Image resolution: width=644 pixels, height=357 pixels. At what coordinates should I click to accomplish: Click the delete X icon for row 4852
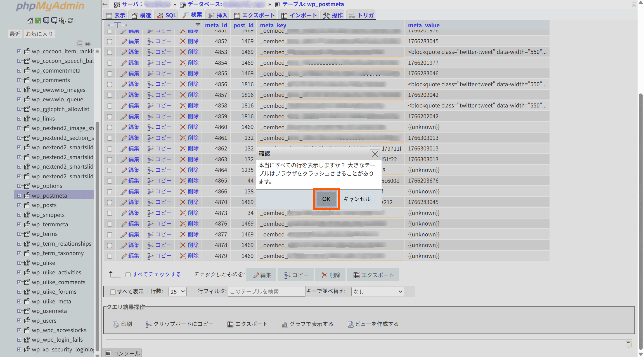click(x=183, y=41)
